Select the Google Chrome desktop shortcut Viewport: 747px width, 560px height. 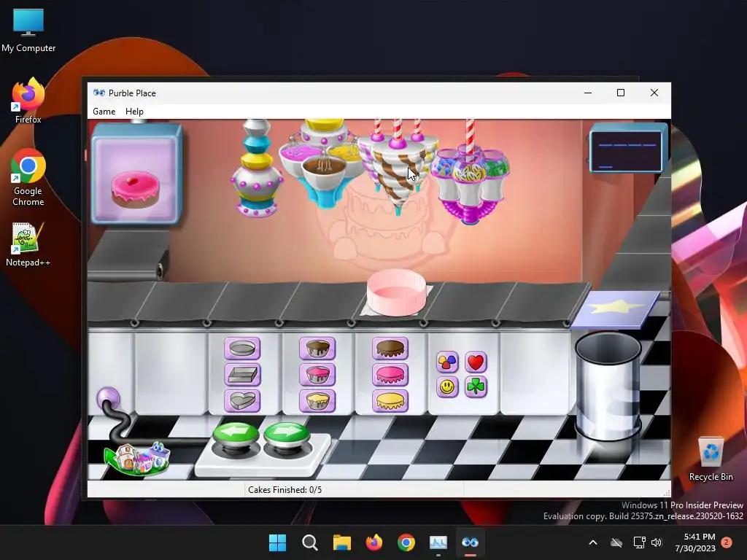tap(28, 177)
